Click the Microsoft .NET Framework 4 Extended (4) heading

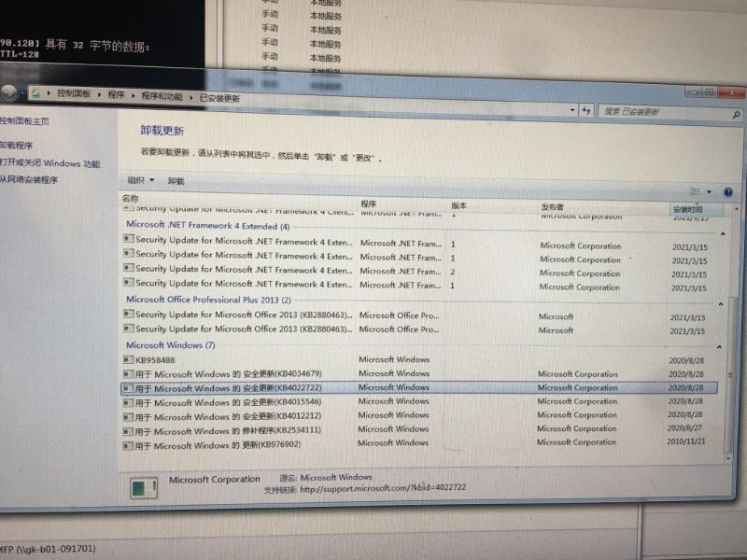(x=207, y=225)
